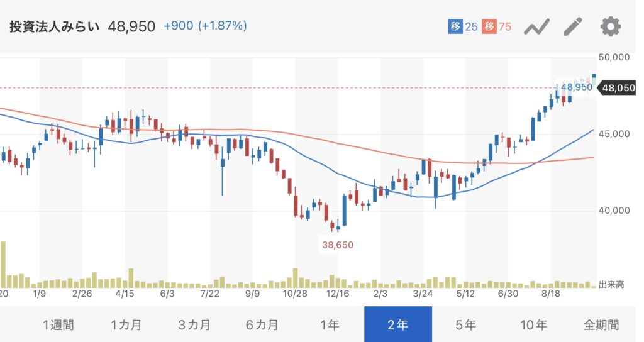Select the 3カ月 time range
The image size is (644, 342).
[194, 325]
